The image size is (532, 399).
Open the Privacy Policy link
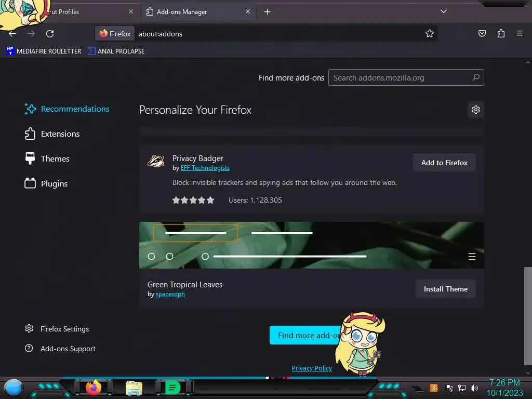point(312,368)
